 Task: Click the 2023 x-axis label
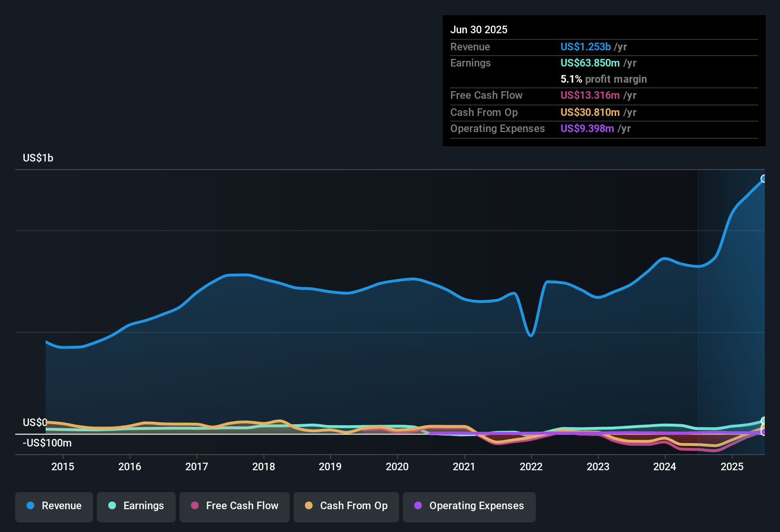(598, 466)
